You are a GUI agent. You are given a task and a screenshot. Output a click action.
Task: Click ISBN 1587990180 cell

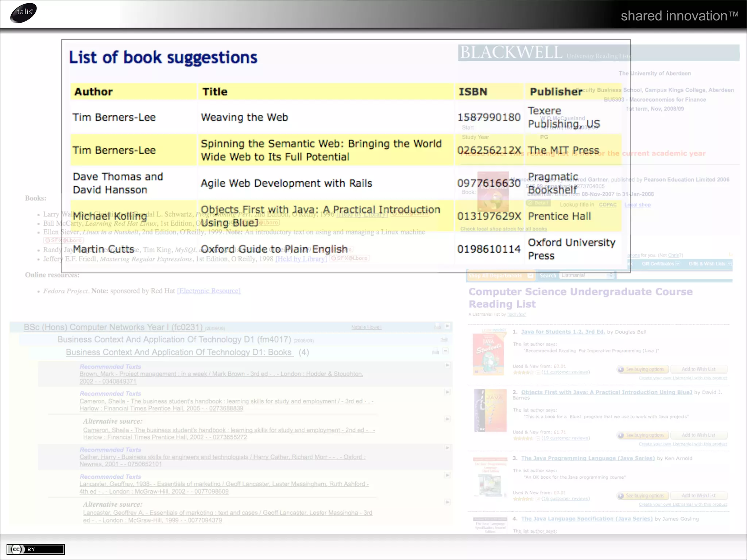tap(489, 117)
